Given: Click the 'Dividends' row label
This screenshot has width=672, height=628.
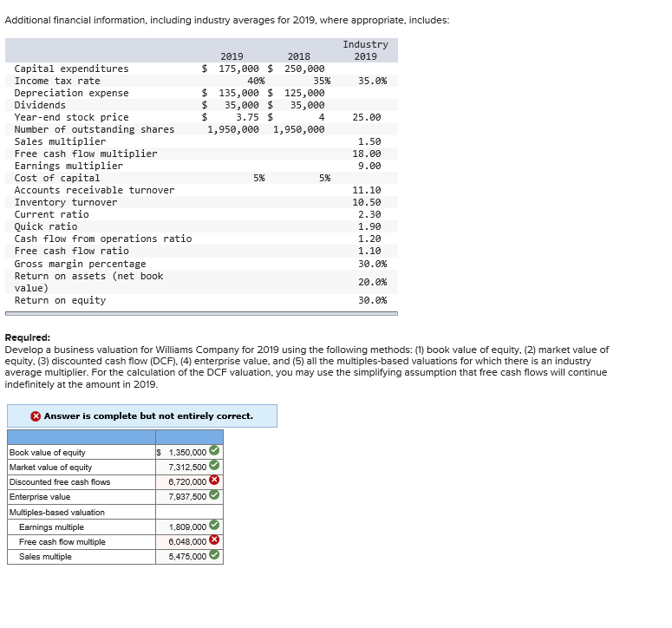Looking at the screenshot, I should (40, 105).
